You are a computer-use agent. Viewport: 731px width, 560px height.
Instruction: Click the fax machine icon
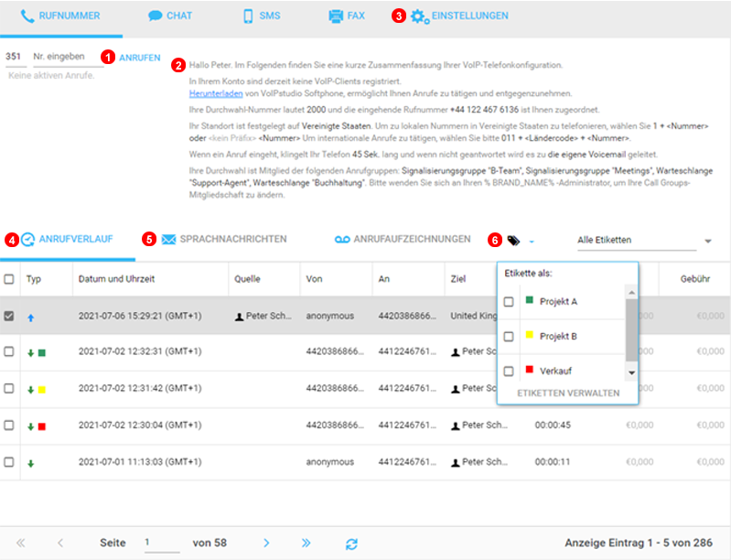pos(336,16)
